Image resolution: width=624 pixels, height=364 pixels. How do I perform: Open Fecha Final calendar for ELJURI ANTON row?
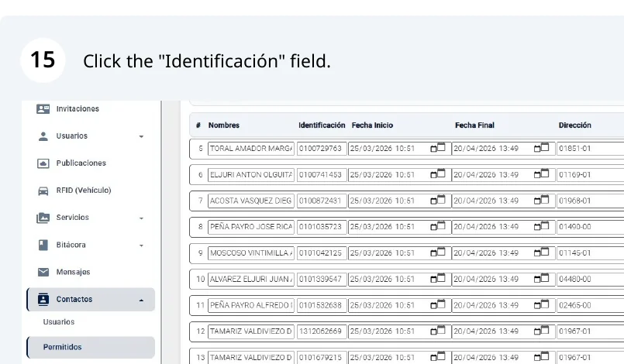(541, 174)
